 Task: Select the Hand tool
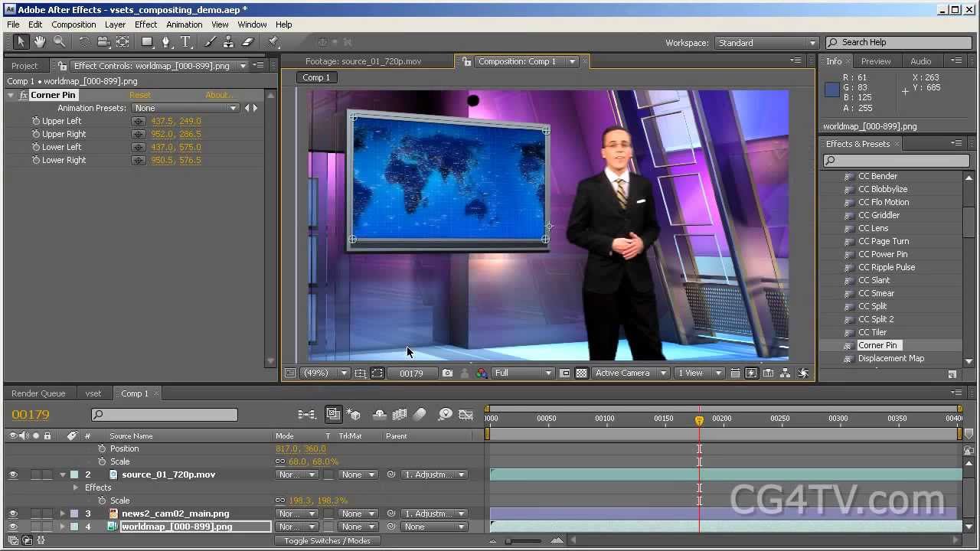[x=39, y=42]
